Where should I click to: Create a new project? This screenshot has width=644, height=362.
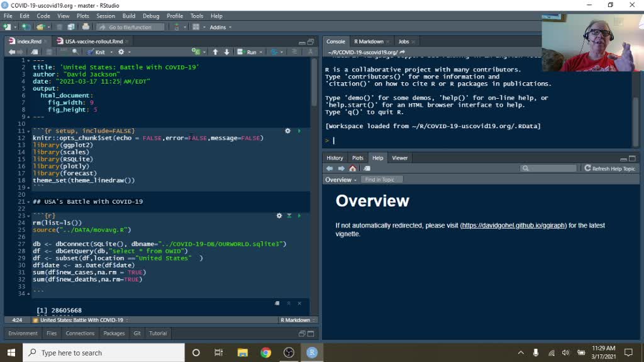[26, 27]
